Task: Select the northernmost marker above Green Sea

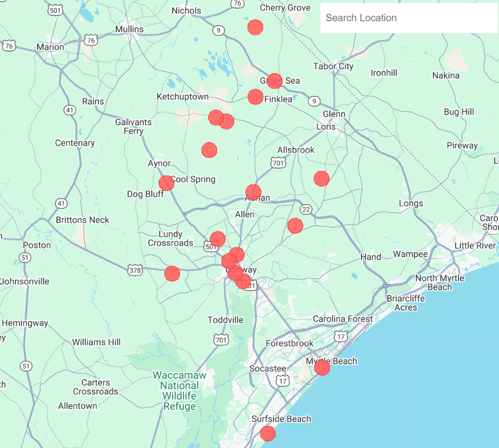Action: click(x=254, y=28)
